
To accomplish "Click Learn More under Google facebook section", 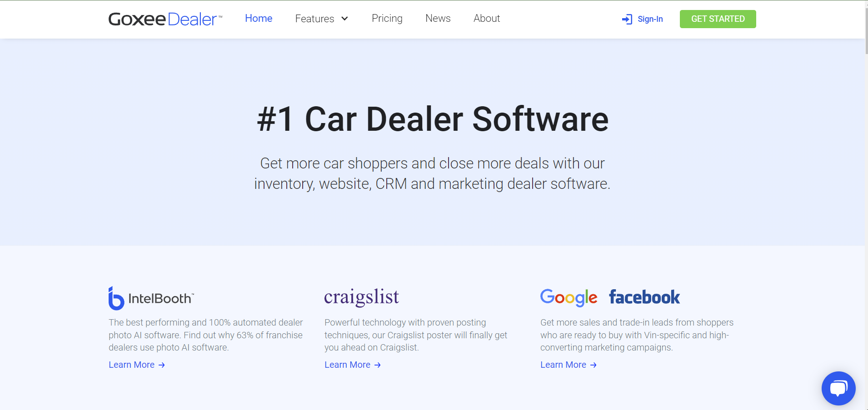I will [x=564, y=365].
